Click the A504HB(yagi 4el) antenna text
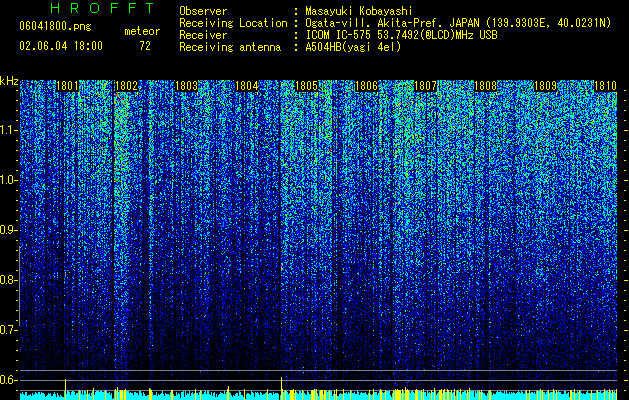Viewport: 629px width, 400px height. 353,47
